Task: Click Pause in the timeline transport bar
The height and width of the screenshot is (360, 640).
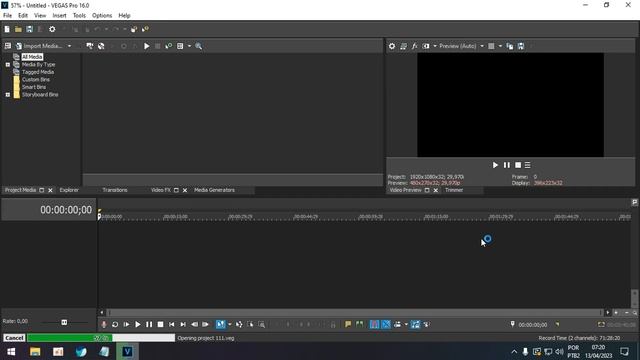Action: [x=149, y=324]
